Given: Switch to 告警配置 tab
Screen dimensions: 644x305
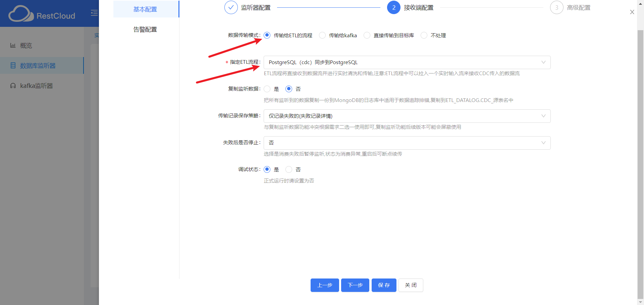Looking at the screenshot, I should tap(146, 30).
